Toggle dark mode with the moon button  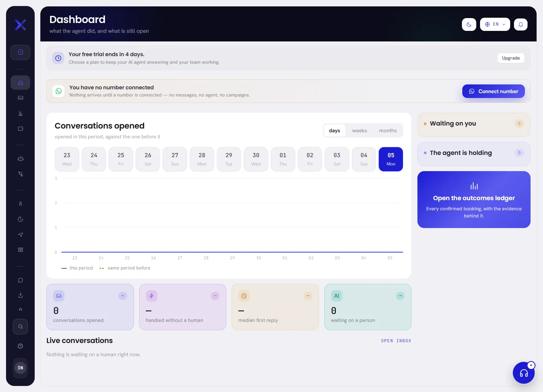(469, 24)
